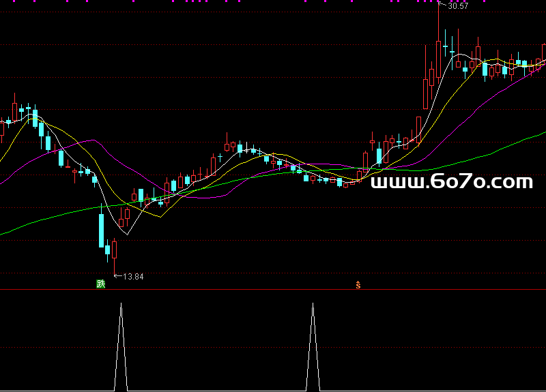Click the large cyan candle beside the 13.84 low
The height and width of the screenshot is (392, 546).
[101, 230]
